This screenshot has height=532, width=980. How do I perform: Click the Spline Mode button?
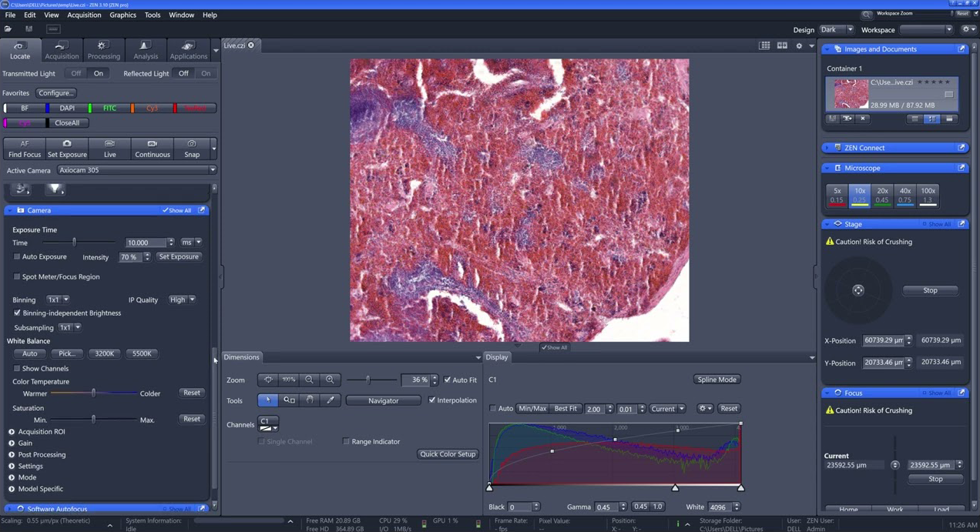click(x=717, y=380)
